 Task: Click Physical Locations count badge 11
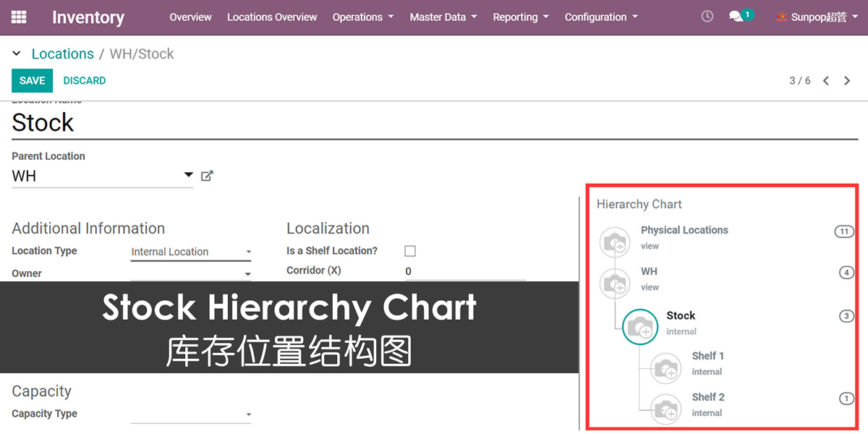point(844,232)
